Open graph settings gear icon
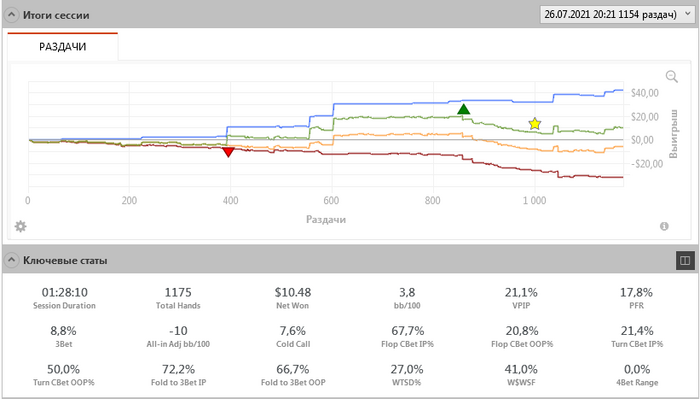 (x=21, y=226)
